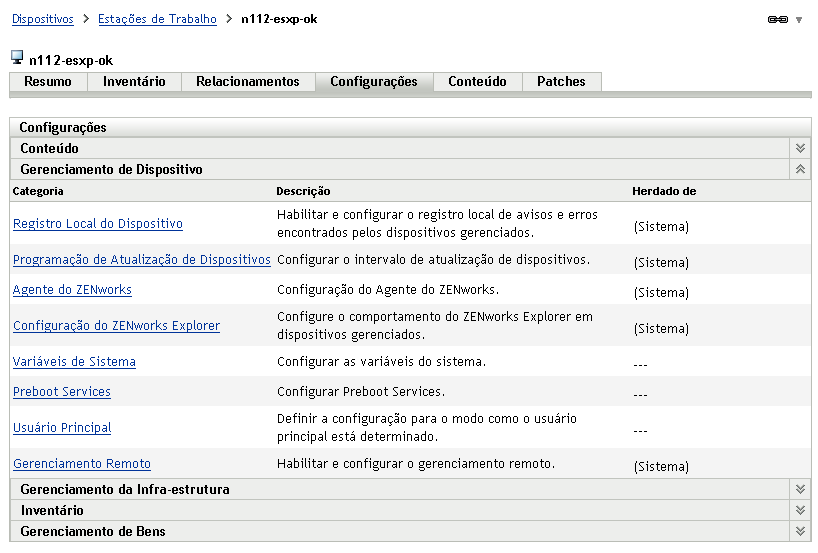Click the Conteúdo section header title
This screenshot has width=818, height=553.
(50, 149)
